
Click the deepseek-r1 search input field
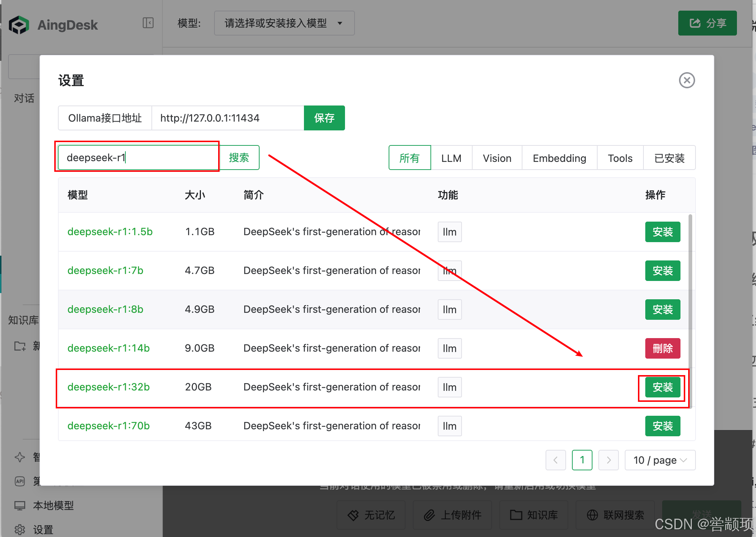[x=138, y=158]
